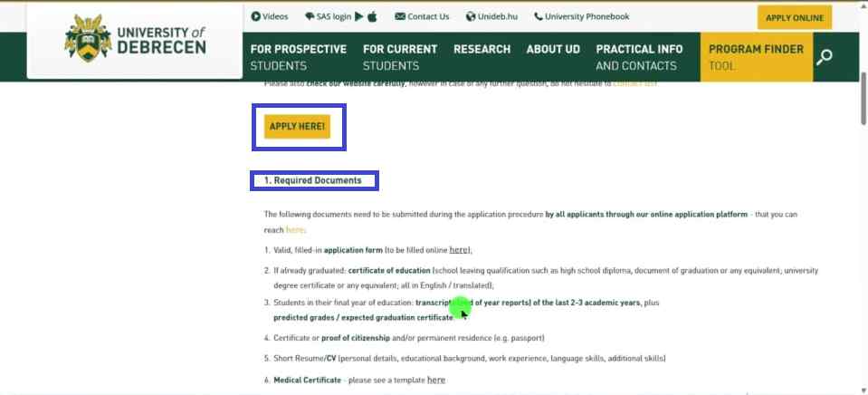Click the yellow Apply Here! button
This screenshot has width=868, height=395.
[297, 127]
